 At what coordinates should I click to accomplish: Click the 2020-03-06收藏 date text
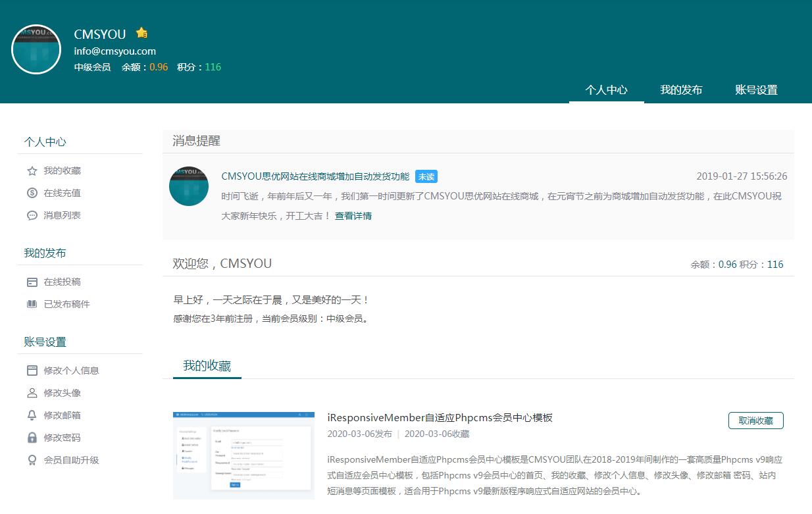tap(437, 434)
